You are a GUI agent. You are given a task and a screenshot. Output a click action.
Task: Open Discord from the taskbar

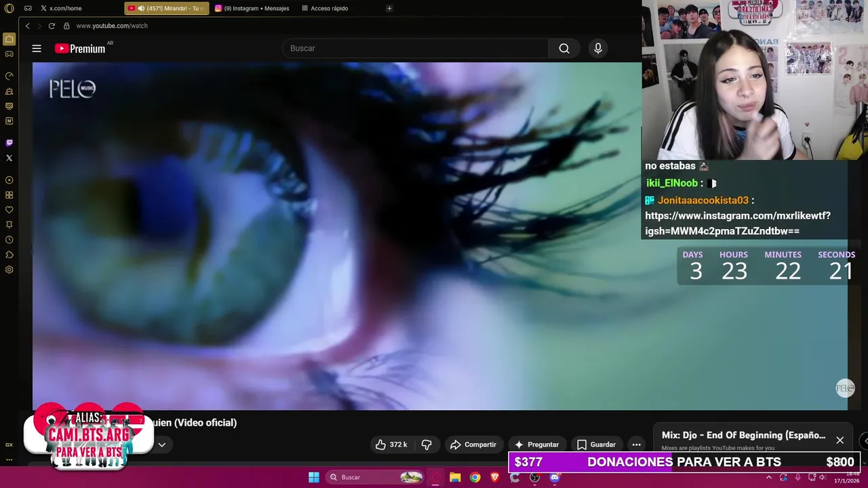coord(555,477)
